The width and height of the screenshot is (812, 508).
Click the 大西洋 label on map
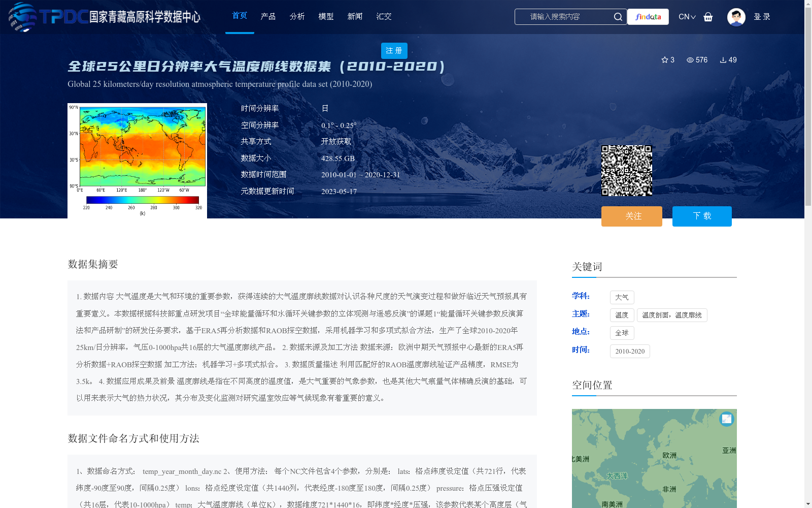pyautogui.click(x=617, y=476)
